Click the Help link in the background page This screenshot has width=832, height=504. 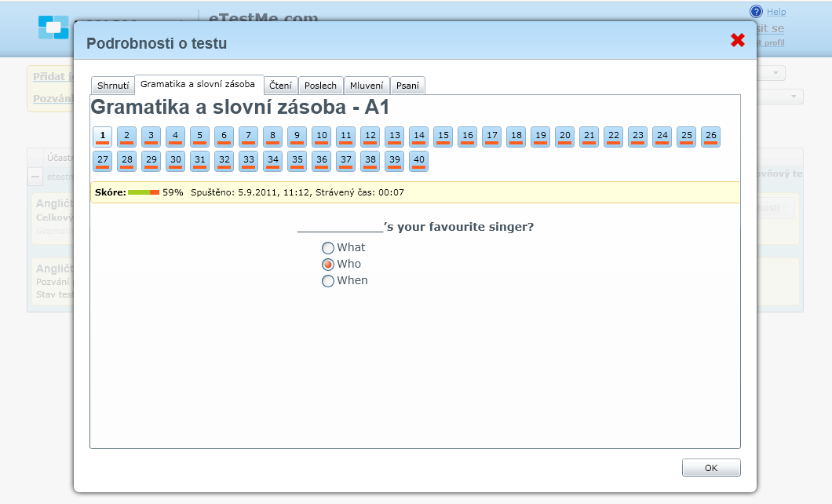click(x=776, y=12)
